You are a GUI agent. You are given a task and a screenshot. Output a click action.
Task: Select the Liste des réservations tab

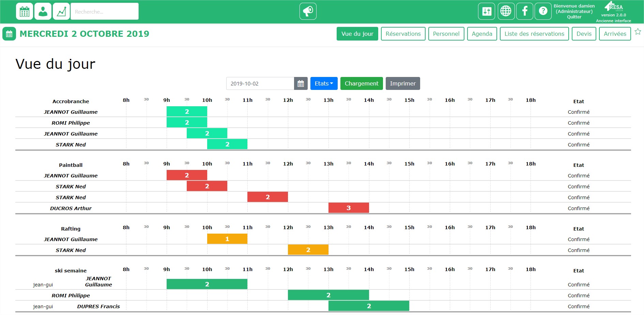pyautogui.click(x=534, y=34)
